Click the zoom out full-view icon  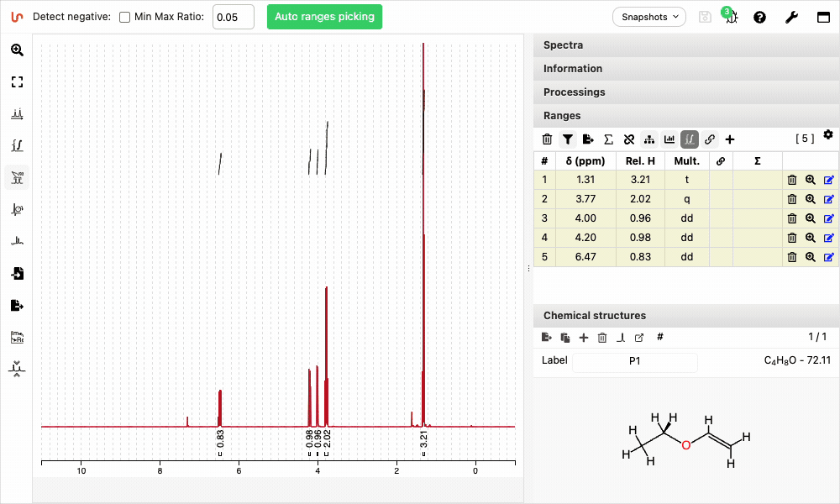coord(17,81)
